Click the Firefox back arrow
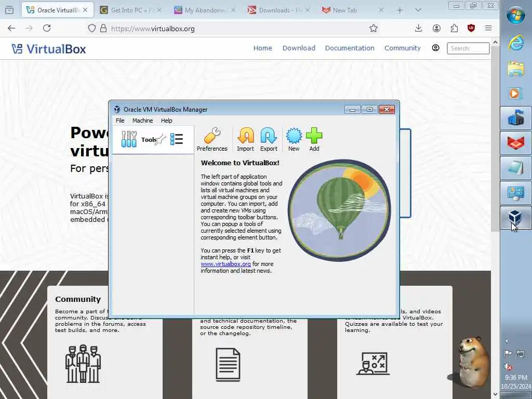The image size is (532, 399). click(11, 29)
